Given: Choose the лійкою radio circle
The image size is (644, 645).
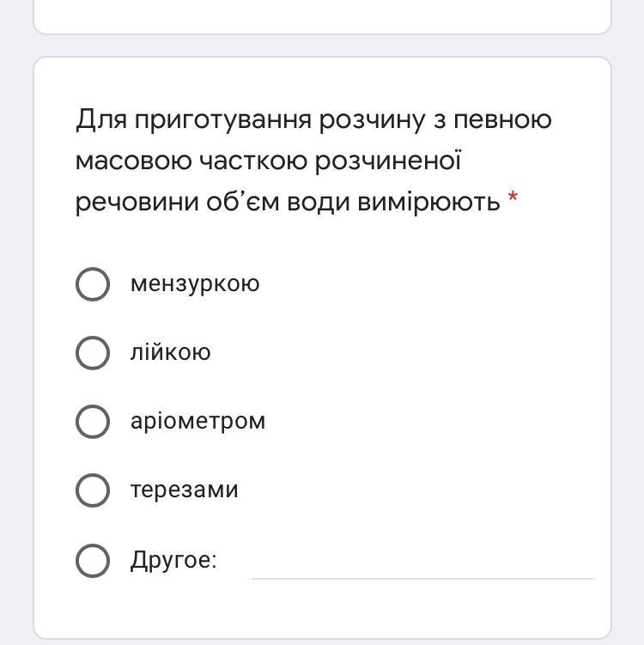Looking at the screenshot, I should [x=93, y=353].
